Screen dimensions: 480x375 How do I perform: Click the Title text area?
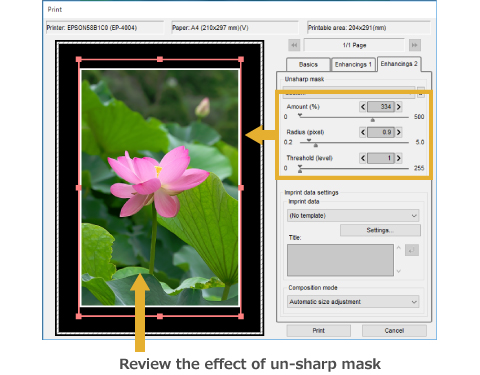click(x=340, y=260)
